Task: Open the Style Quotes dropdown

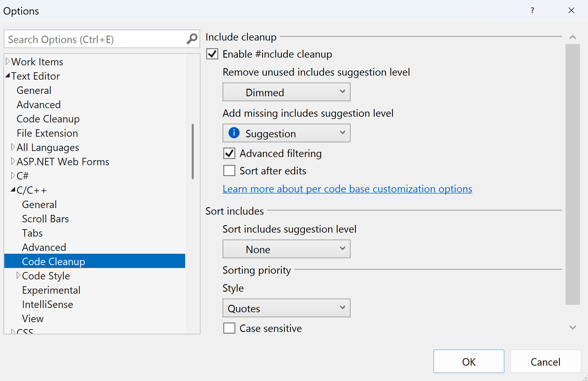Action: point(286,308)
